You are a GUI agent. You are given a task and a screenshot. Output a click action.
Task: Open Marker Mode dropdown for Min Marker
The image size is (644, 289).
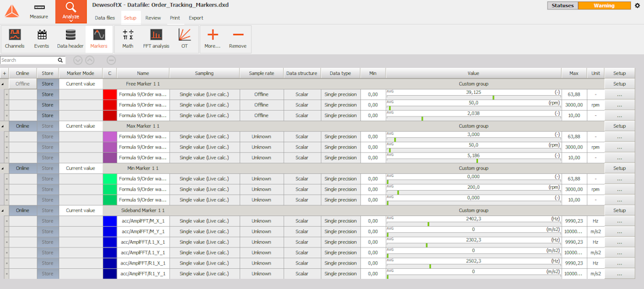coord(80,168)
